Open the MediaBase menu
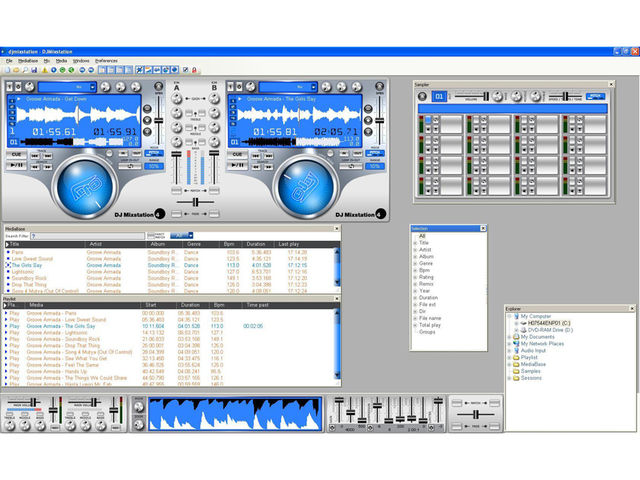 28,61
